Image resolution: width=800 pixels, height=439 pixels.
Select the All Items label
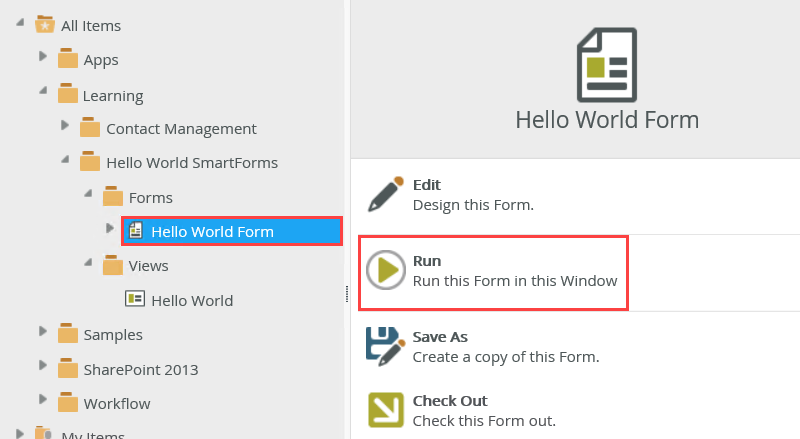point(91,26)
